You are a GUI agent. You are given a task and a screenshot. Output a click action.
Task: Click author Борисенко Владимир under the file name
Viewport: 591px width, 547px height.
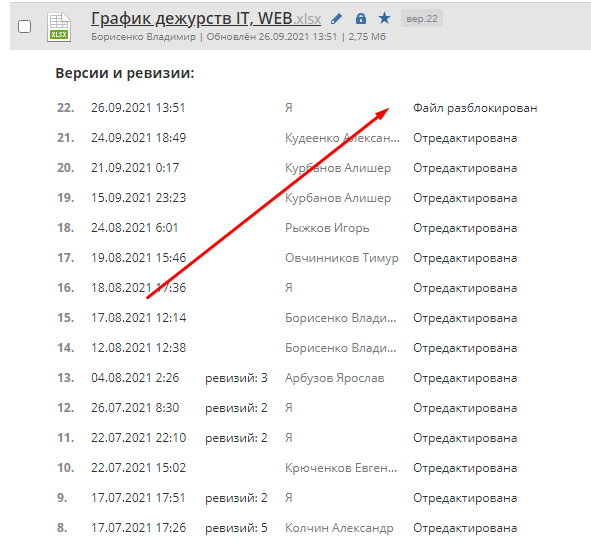tap(144, 37)
